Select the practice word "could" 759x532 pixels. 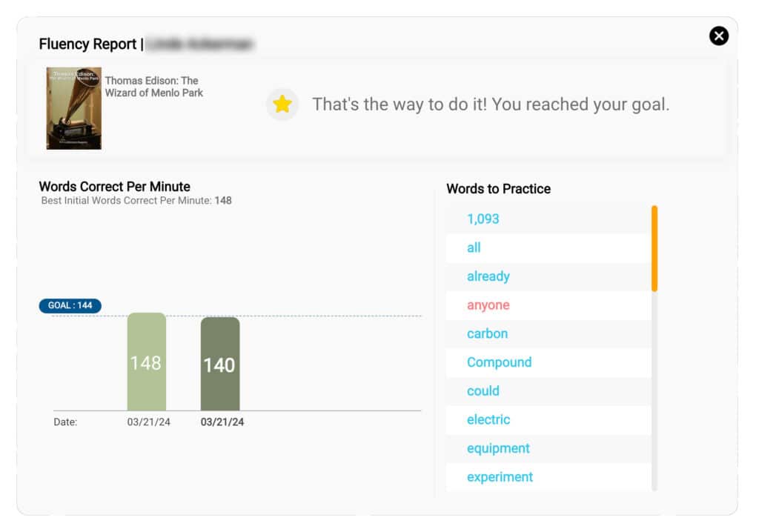pos(483,390)
